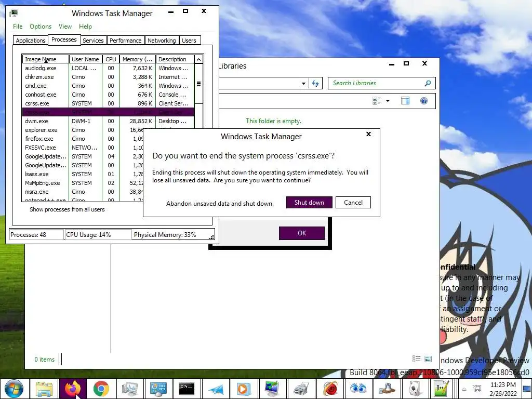The height and width of the screenshot is (399, 532).
Task: Open the Remote Assistance taskbar icon
Action: click(272, 389)
